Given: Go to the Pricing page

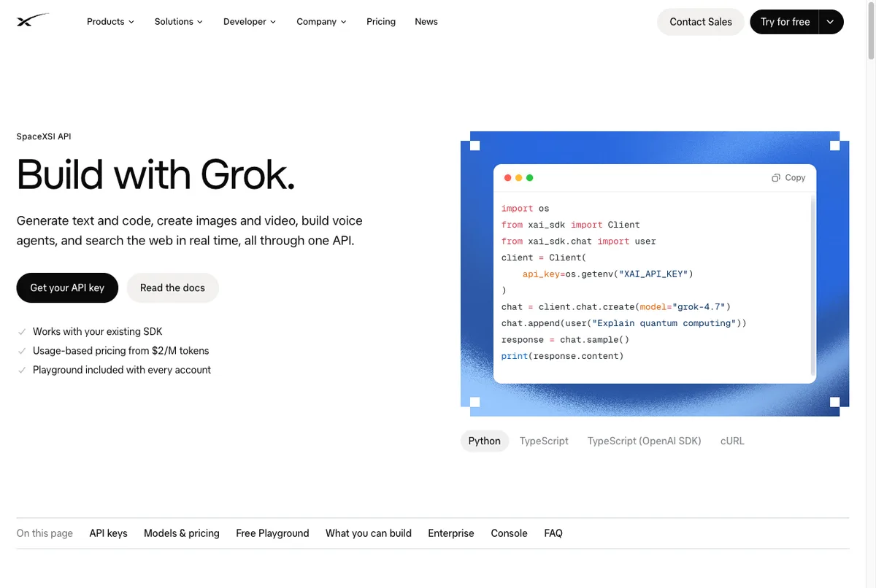Looking at the screenshot, I should 381,22.
